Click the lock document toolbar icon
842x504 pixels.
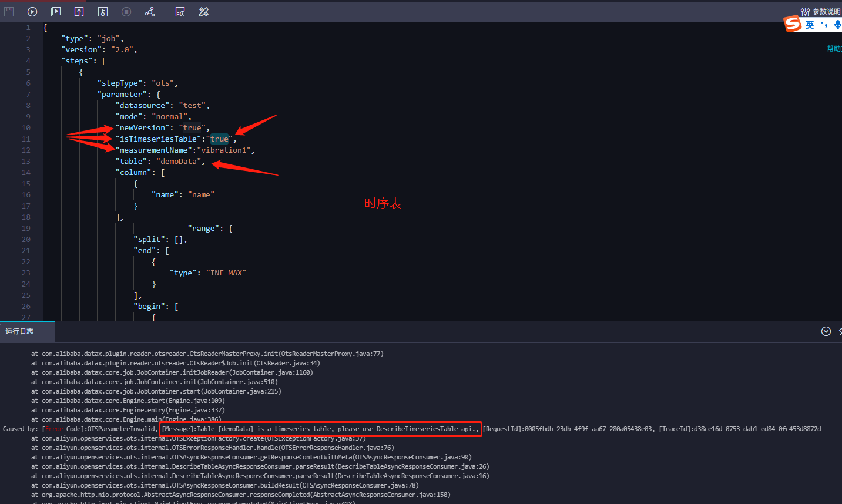pyautogui.click(x=103, y=11)
